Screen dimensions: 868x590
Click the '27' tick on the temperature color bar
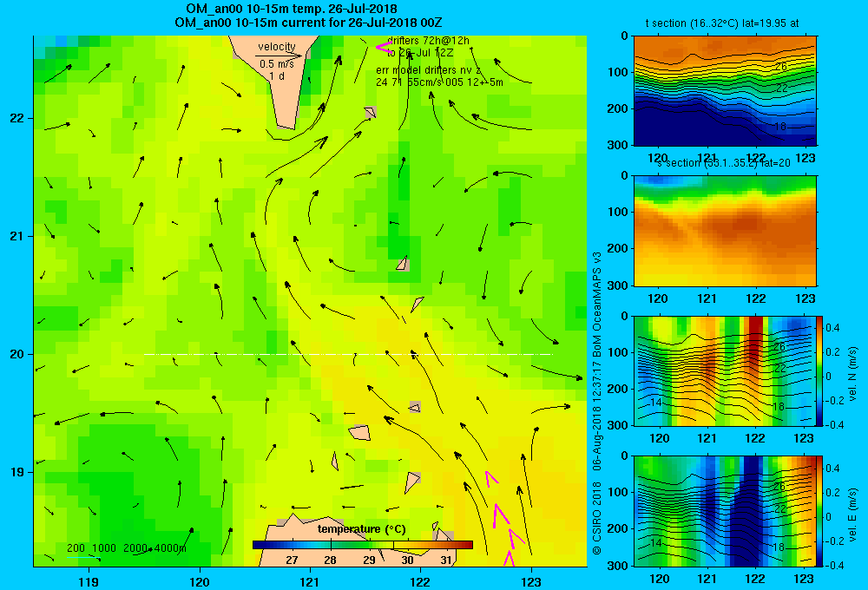click(x=292, y=560)
